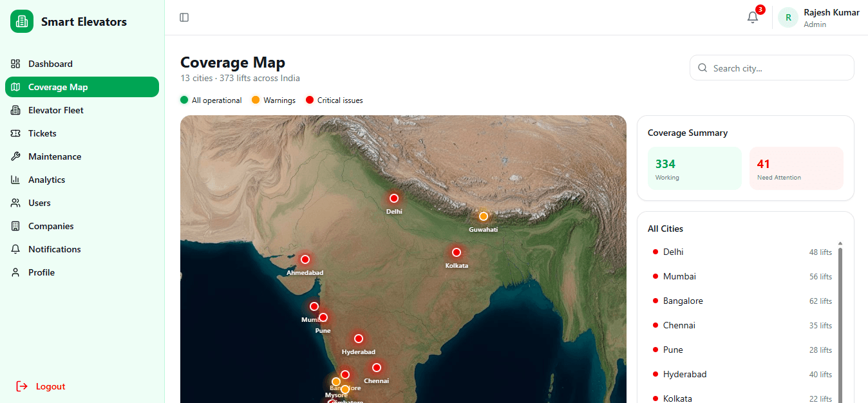Image resolution: width=868 pixels, height=403 pixels.
Task: Click the Coverage Map icon in sidebar
Action: point(15,87)
